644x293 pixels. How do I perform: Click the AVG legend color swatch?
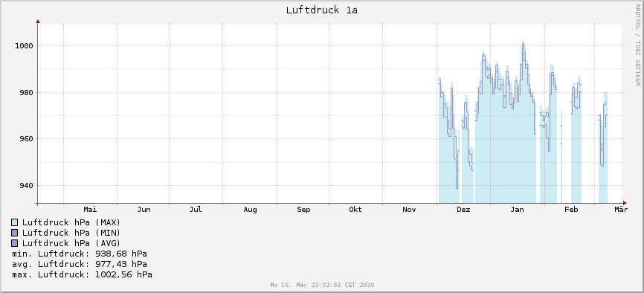[15, 243]
